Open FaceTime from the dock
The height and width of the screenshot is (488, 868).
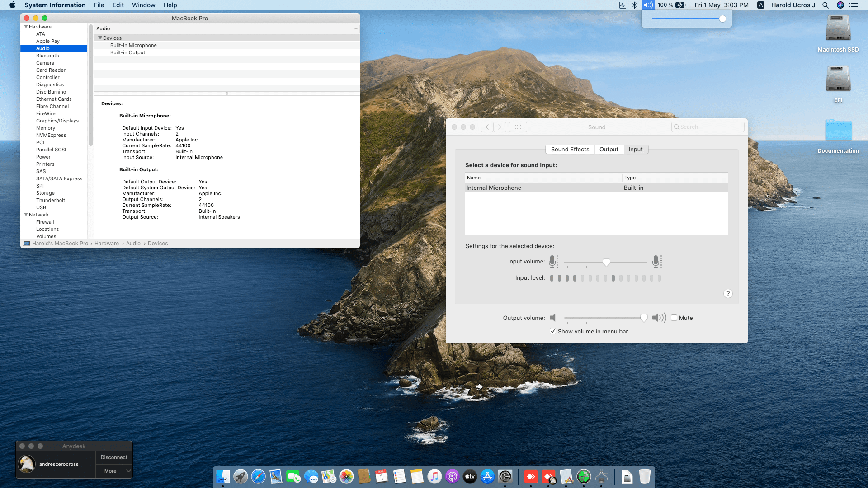coord(293,476)
